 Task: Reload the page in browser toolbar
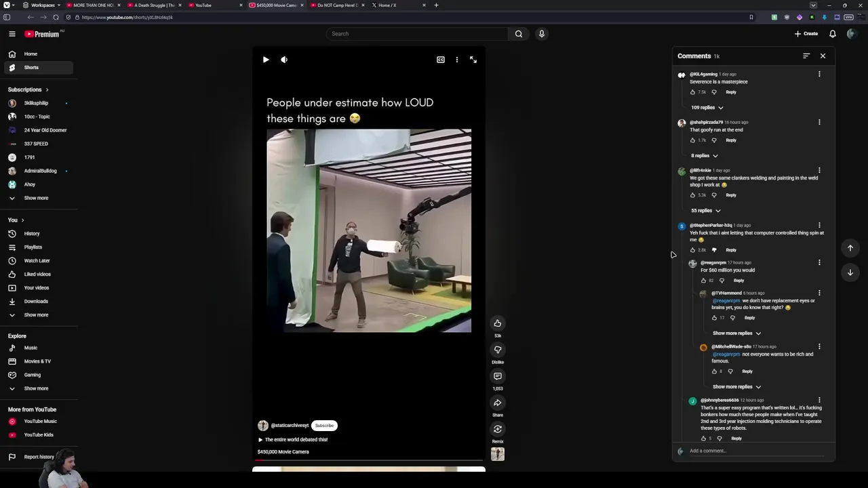56,18
